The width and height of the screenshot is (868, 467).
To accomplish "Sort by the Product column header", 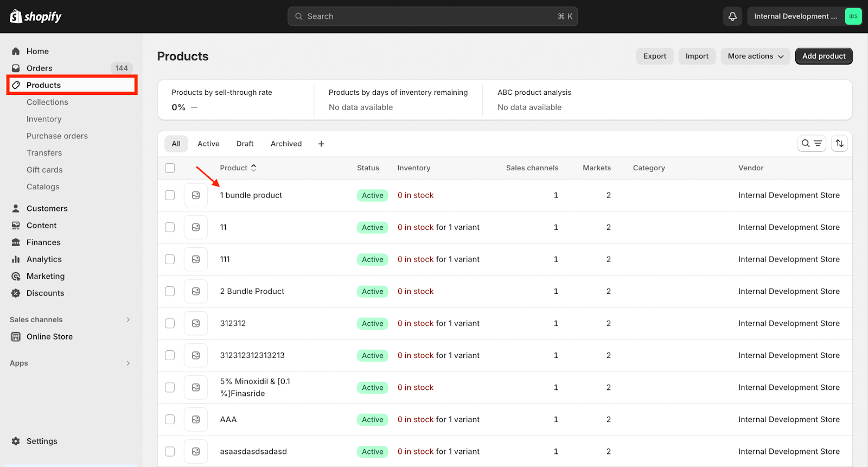I will [238, 168].
